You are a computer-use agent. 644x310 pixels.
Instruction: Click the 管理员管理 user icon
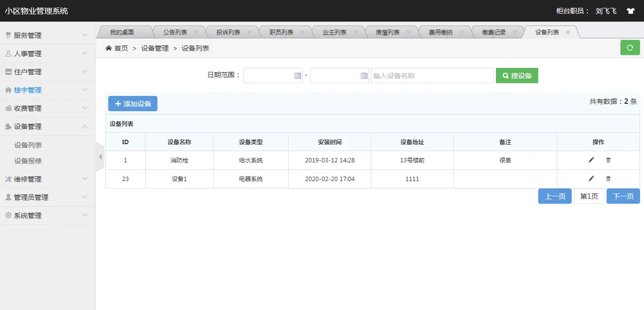point(8,197)
